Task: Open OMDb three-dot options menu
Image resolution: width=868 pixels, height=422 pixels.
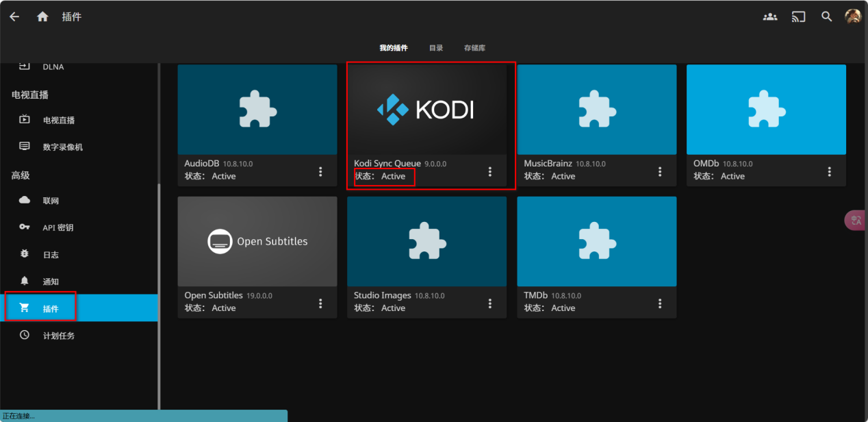Action: 830,171
